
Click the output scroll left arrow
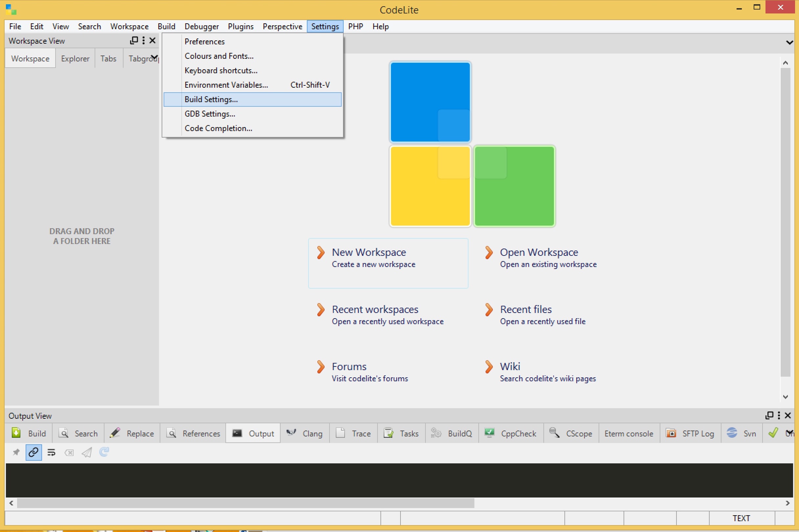[x=11, y=503]
